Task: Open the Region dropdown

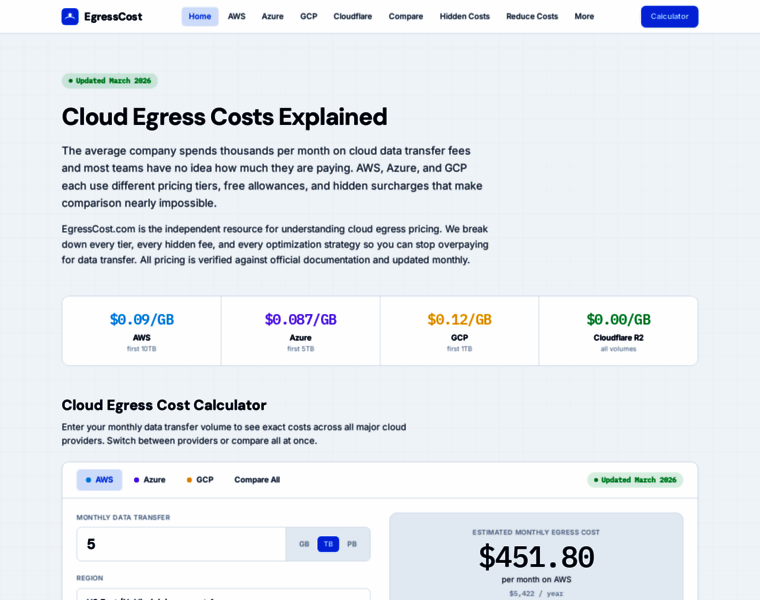Action: coord(223,594)
